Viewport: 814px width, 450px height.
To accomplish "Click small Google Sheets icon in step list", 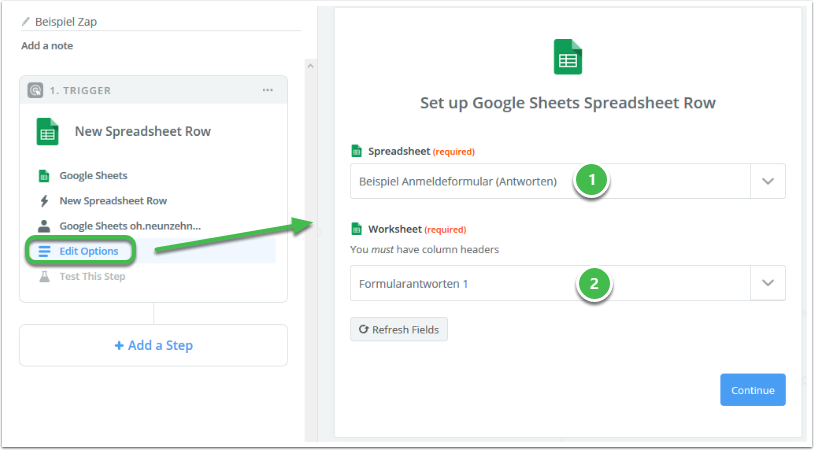I will [44, 175].
